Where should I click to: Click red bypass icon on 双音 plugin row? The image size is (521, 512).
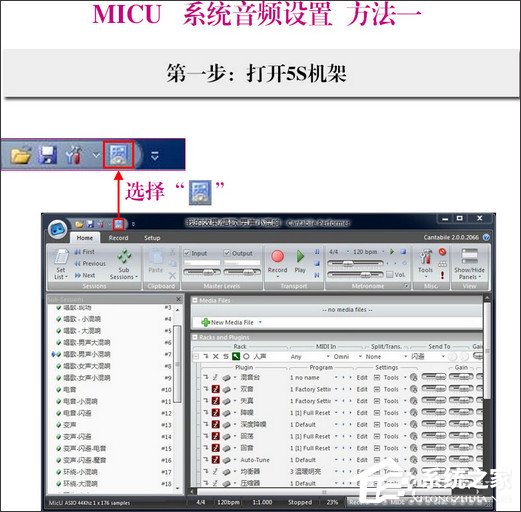click(x=216, y=389)
